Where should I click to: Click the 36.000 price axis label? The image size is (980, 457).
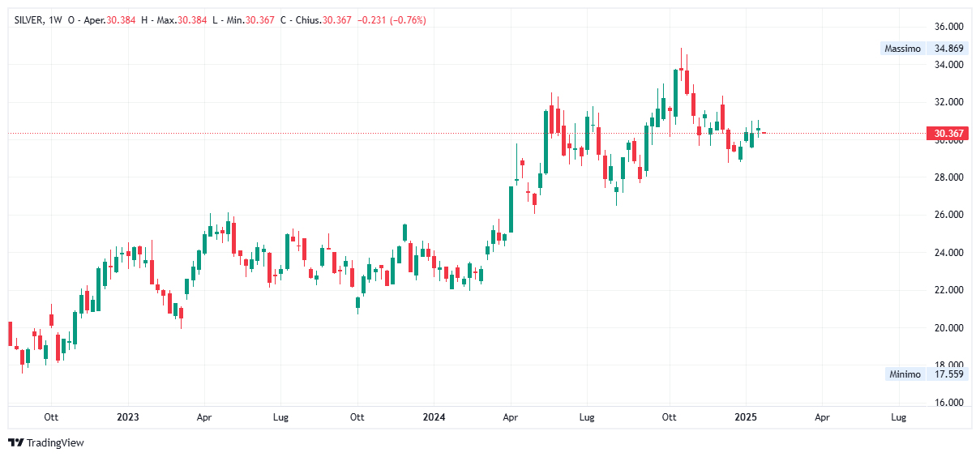(x=948, y=27)
